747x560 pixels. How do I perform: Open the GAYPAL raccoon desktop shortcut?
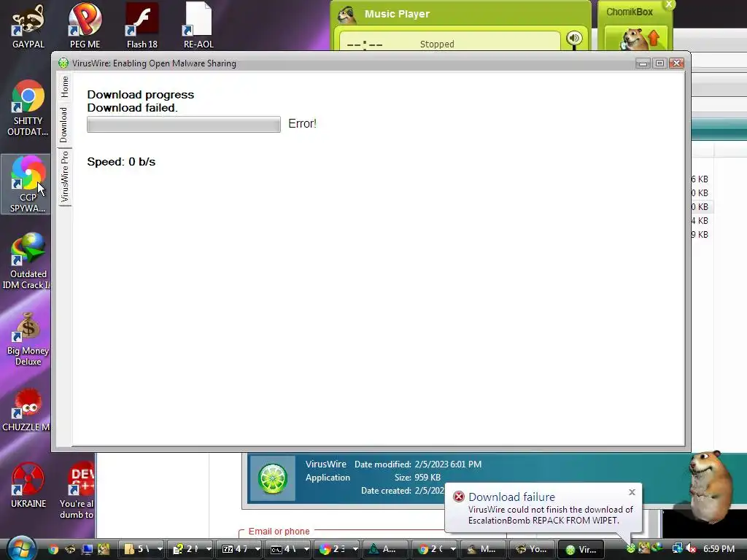point(28,26)
